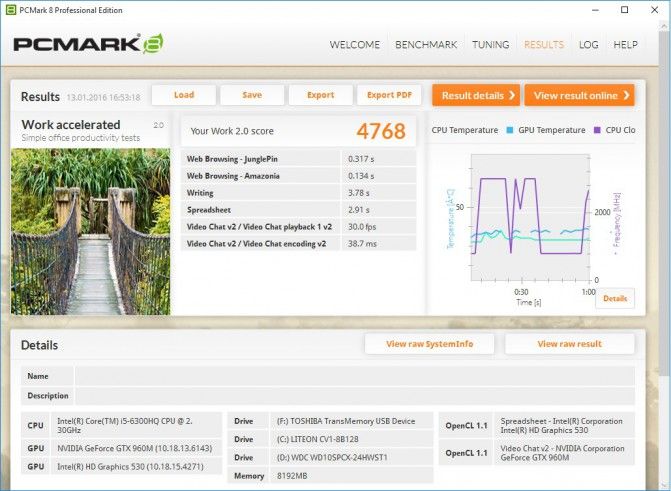Click the Load button
671x491 pixels.
click(x=184, y=95)
